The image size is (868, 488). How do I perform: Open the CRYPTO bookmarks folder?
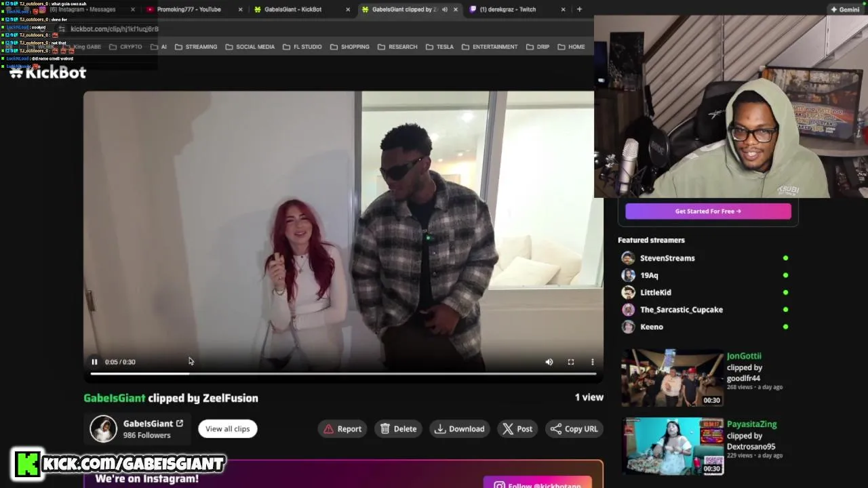coord(125,47)
